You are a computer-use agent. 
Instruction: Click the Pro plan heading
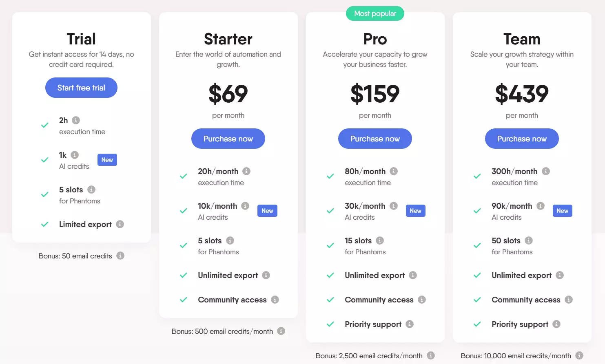[375, 39]
